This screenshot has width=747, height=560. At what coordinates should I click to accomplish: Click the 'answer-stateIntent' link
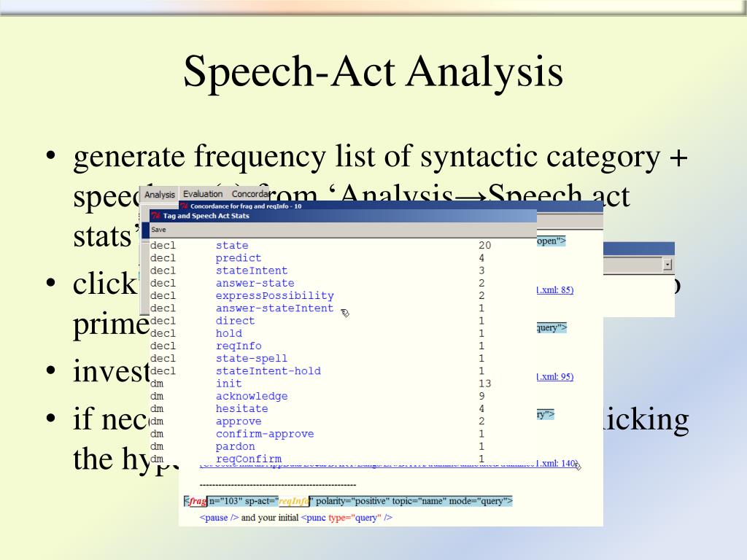[274, 308]
